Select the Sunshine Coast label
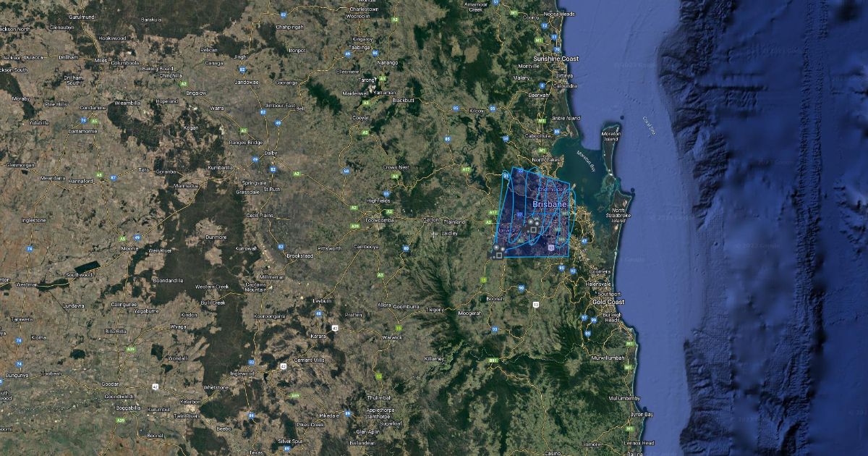Image resolution: width=868 pixels, height=456 pixels. click(556, 58)
